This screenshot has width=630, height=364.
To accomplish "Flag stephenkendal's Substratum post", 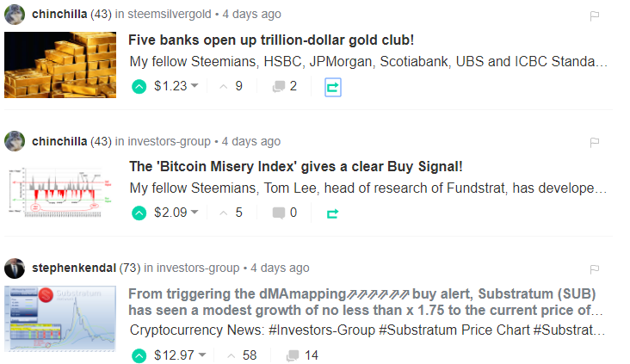I will point(594,269).
